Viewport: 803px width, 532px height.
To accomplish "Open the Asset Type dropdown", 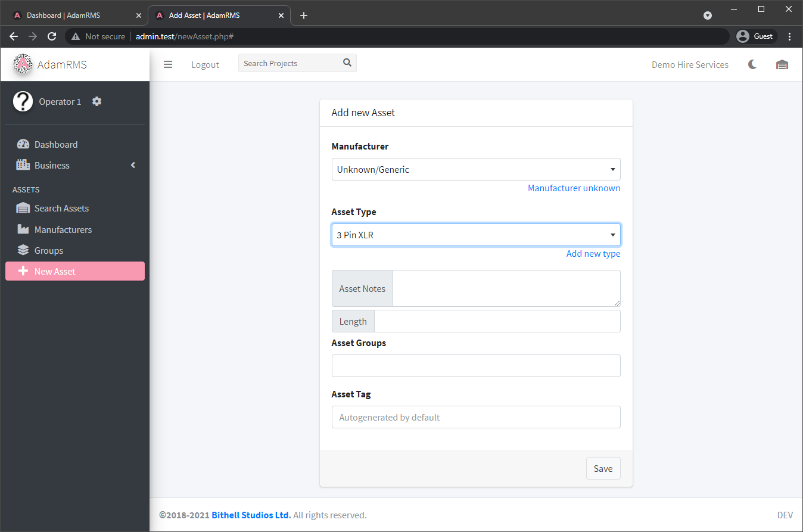I will pos(475,235).
